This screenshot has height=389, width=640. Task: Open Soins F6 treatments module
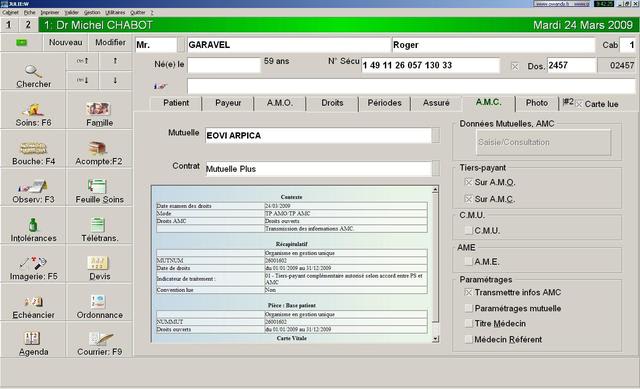(x=33, y=111)
